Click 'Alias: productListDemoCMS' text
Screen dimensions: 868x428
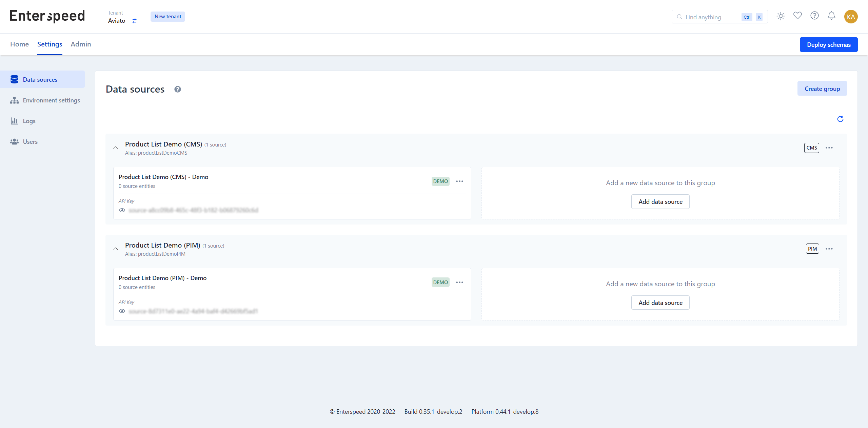coord(156,153)
